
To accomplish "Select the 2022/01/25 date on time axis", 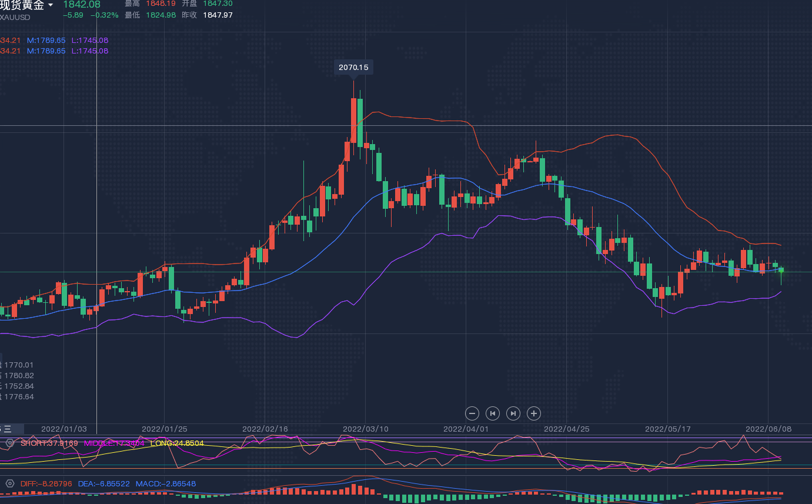I will point(165,429).
